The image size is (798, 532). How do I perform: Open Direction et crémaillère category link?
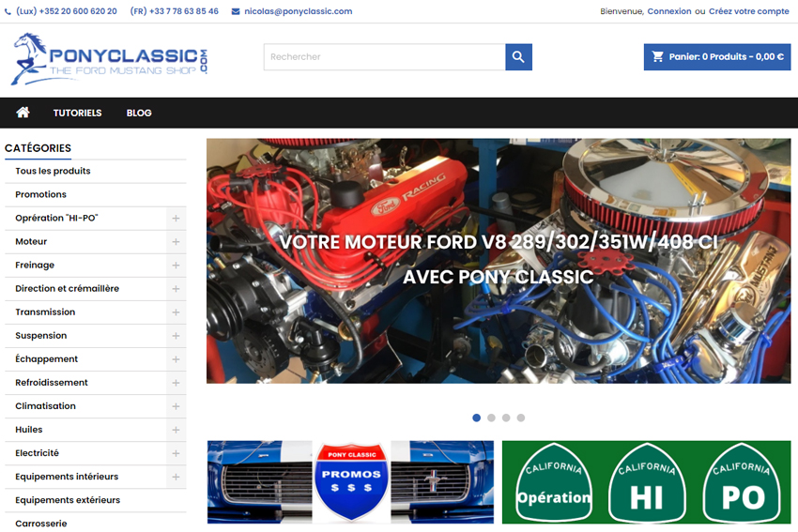(68, 288)
